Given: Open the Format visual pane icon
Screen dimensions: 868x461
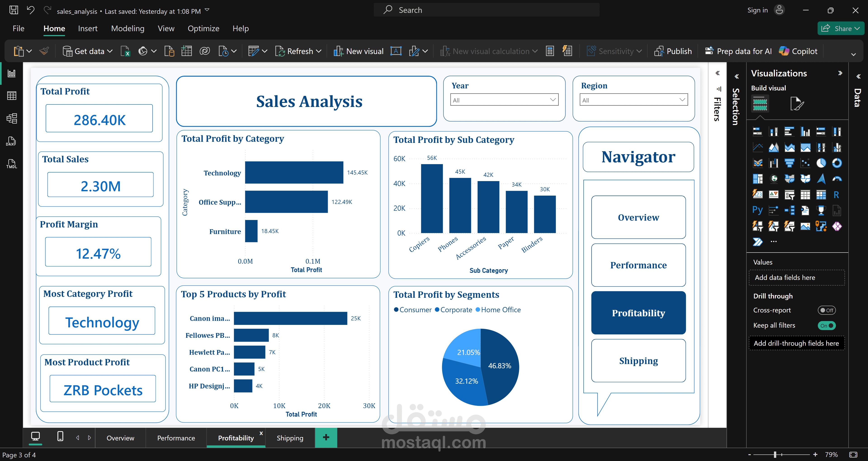Looking at the screenshot, I should 797,104.
